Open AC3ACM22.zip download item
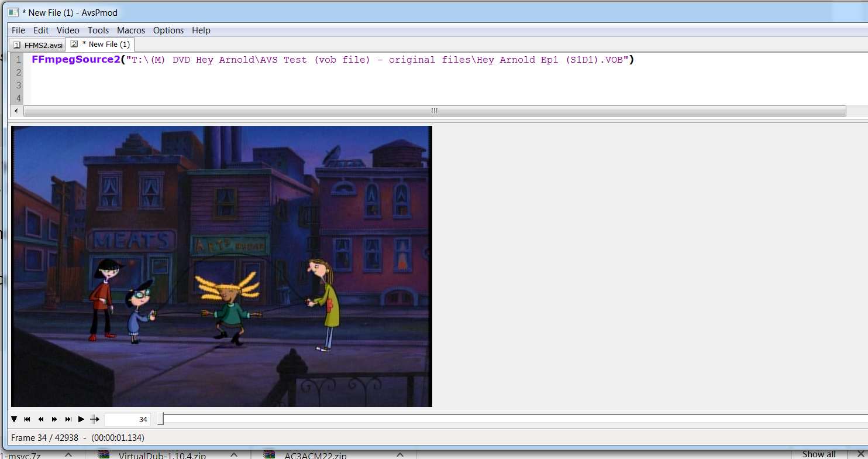The image size is (868, 459). (315, 455)
